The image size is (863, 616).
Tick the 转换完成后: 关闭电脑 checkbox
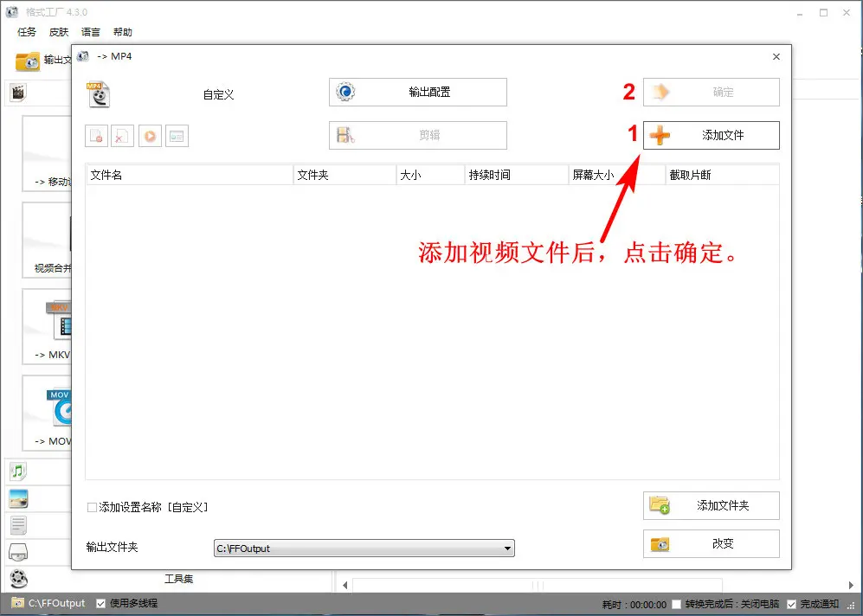click(x=677, y=604)
